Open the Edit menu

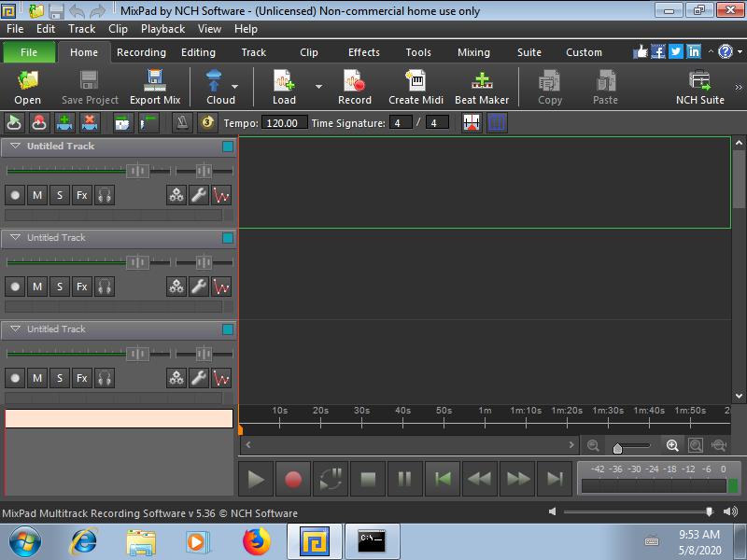[46, 29]
